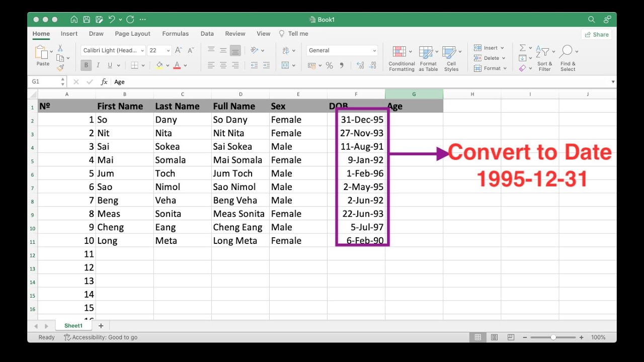Open Cell Styles gallery
This screenshot has width=644, height=362.
pos(451,59)
